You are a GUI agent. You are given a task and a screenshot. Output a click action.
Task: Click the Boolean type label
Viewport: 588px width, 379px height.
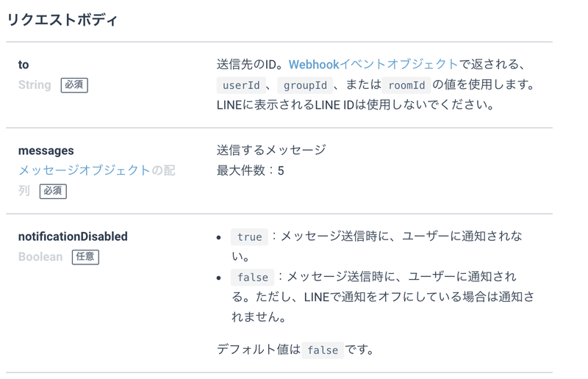click(40, 257)
